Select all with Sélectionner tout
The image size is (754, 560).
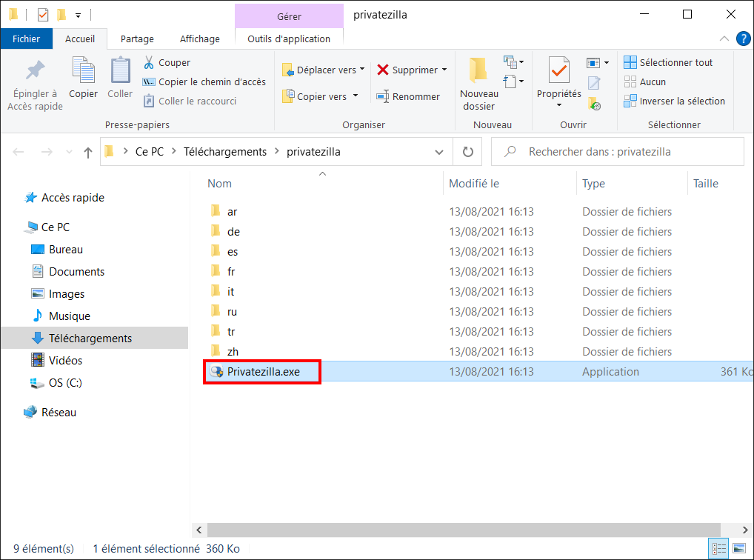[x=668, y=62]
